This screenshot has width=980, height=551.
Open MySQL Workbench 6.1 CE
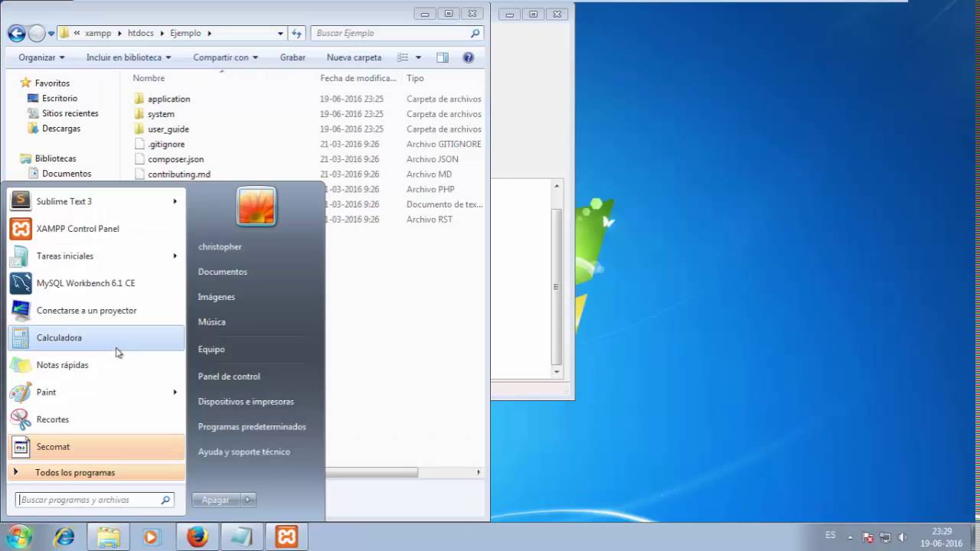point(96,283)
